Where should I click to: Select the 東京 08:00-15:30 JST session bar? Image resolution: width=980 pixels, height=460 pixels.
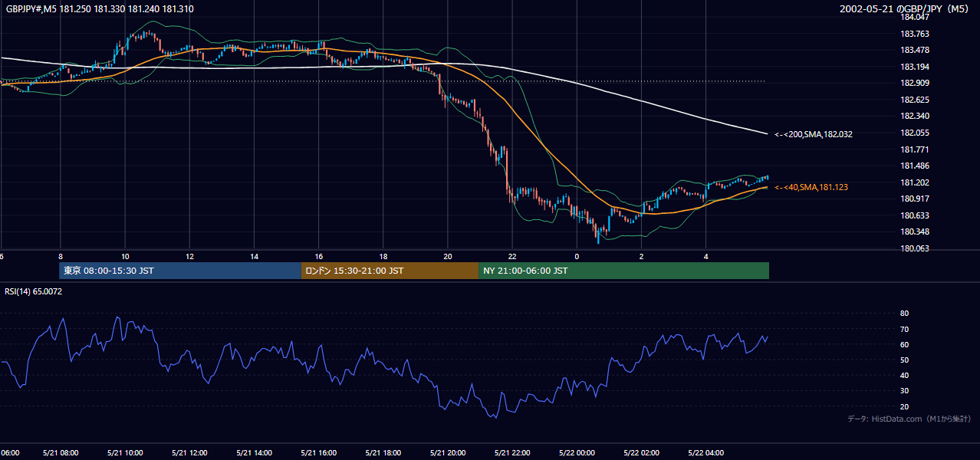[x=180, y=271]
